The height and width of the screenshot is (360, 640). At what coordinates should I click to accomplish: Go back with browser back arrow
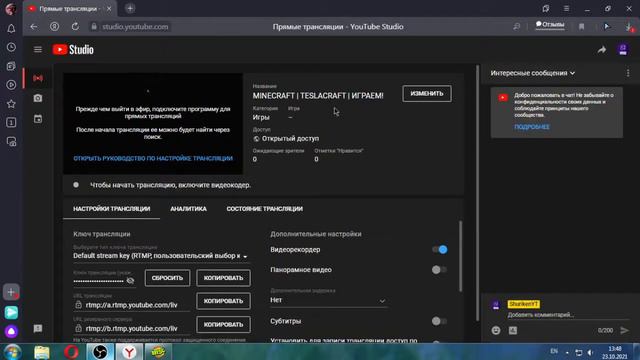34,27
